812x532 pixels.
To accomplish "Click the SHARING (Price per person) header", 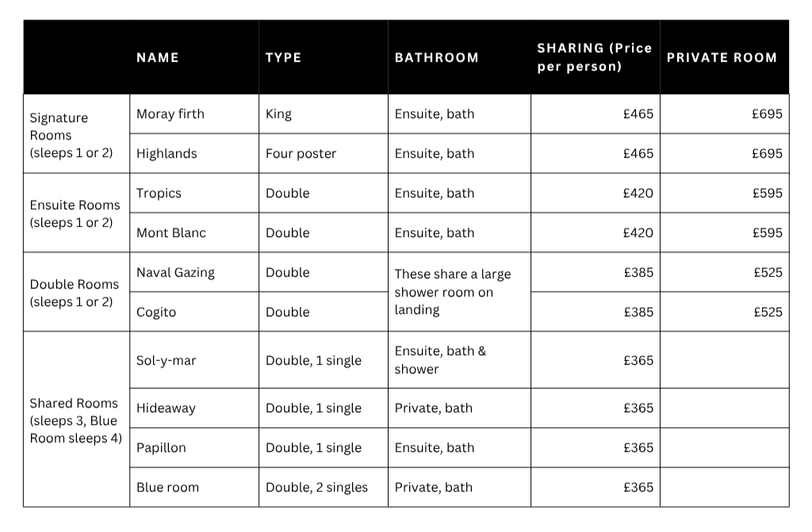I will click(595, 57).
